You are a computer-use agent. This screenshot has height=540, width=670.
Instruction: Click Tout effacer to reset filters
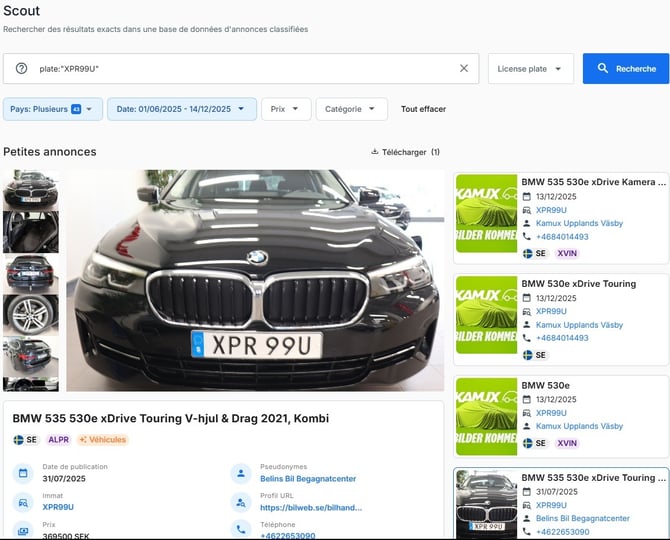[423, 109]
